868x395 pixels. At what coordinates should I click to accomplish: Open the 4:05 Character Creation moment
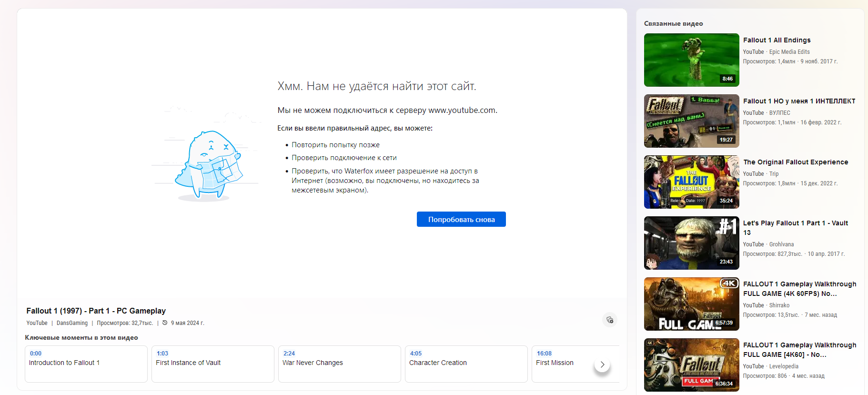tap(466, 364)
